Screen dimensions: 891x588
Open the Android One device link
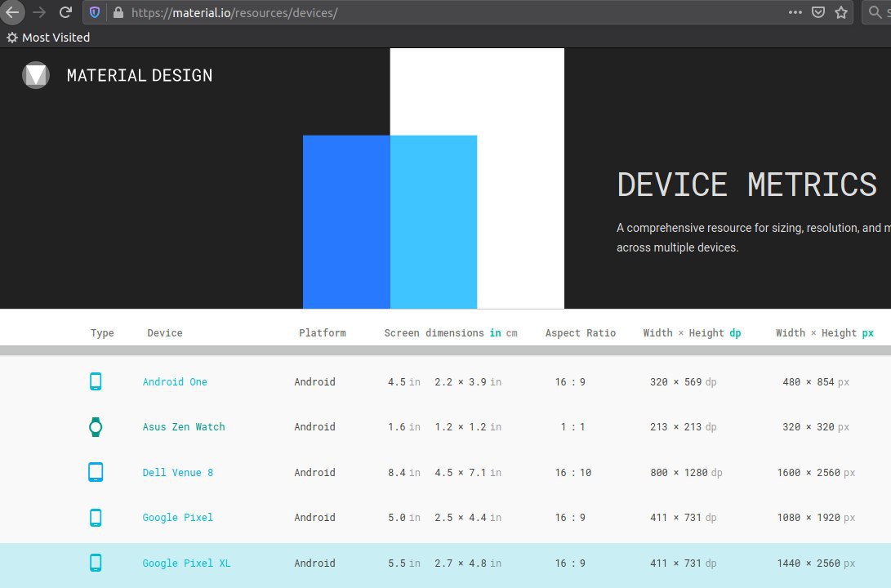tap(175, 381)
